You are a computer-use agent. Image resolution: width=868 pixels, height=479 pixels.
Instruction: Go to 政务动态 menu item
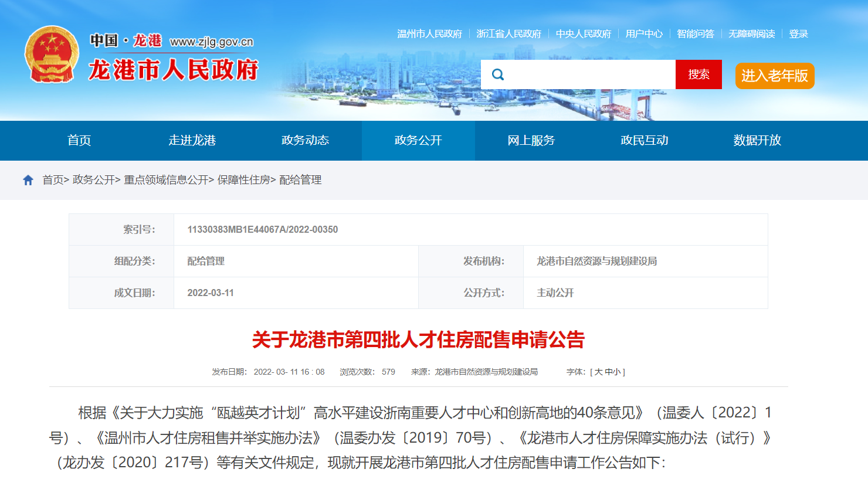pos(305,141)
